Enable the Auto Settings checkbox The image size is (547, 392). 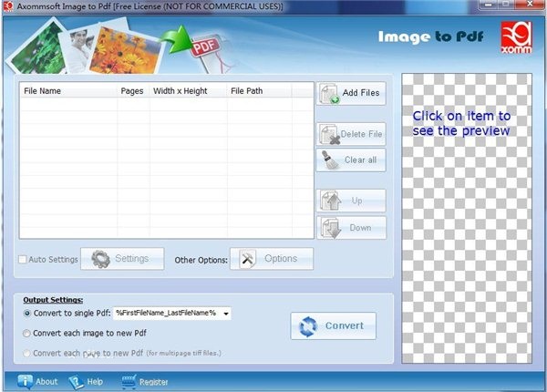point(22,259)
